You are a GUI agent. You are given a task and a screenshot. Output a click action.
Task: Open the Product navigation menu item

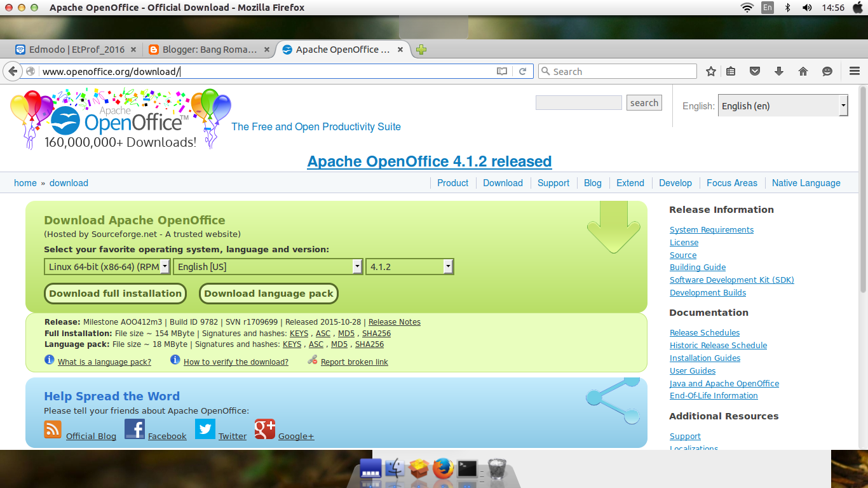point(453,183)
